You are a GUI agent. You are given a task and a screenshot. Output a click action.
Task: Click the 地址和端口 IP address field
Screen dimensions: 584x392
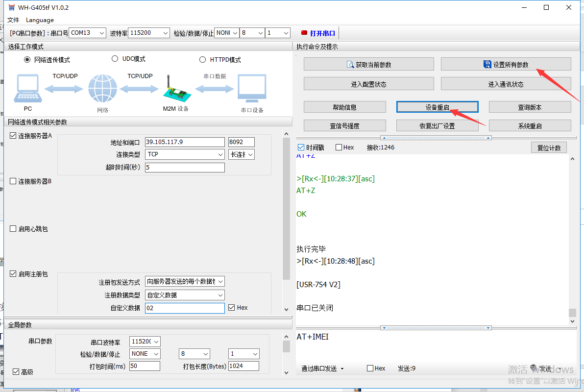(x=184, y=142)
